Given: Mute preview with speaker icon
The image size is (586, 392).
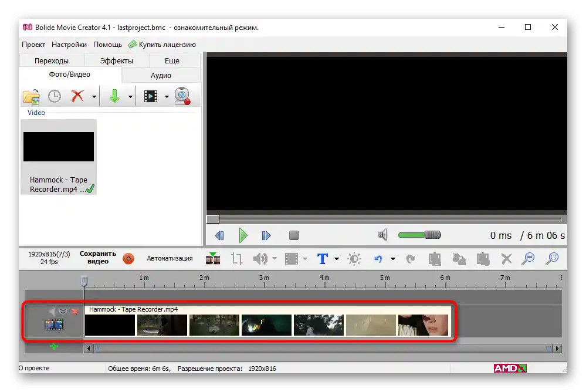Looking at the screenshot, I should 382,235.
